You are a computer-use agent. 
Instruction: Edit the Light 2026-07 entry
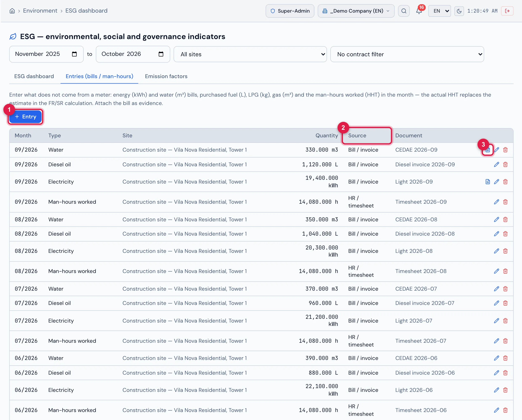496,320
